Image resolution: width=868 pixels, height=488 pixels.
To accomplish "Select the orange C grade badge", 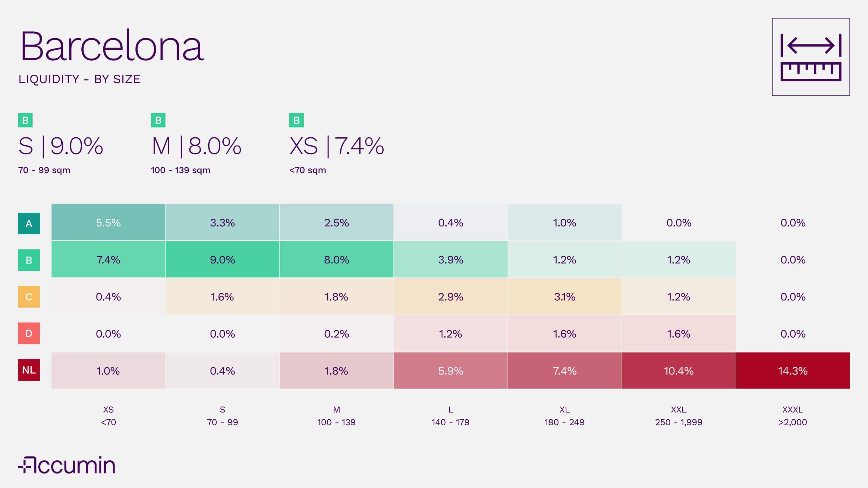I will [x=29, y=297].
